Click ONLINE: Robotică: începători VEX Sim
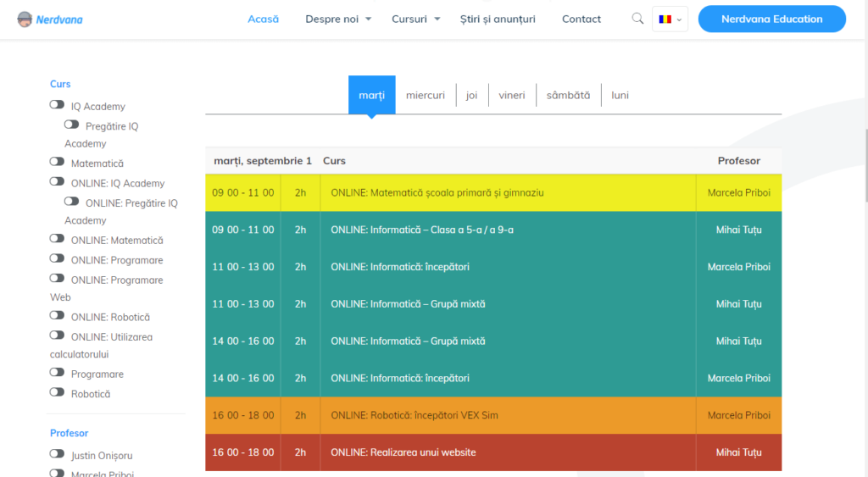 (x=414, y=415)
